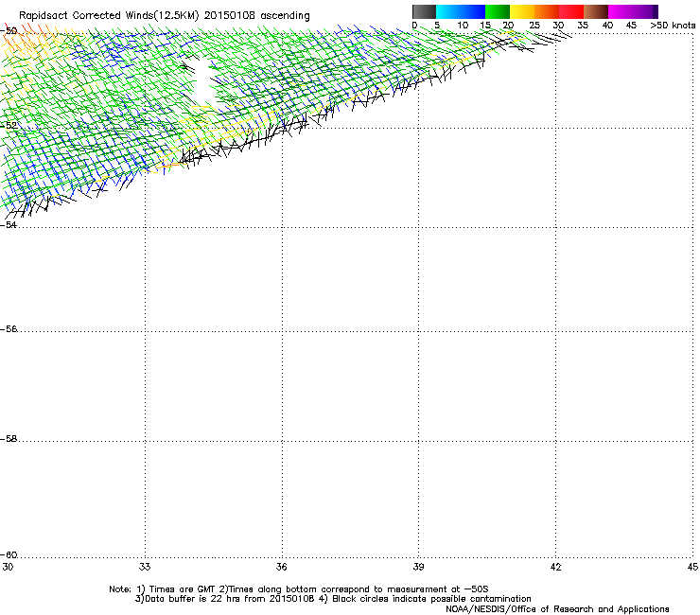Click the cyan-blue 5-15 knots legend segment

point(461,11)
